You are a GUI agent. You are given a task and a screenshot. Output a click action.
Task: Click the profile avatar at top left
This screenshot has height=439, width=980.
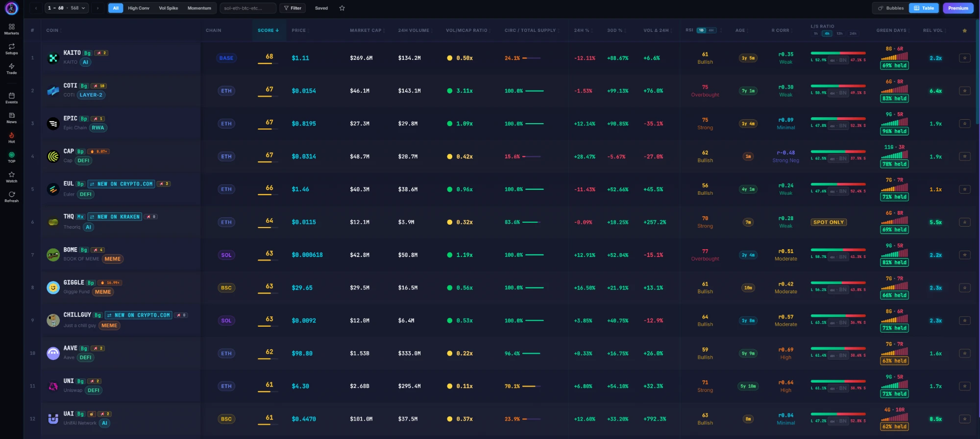click(x=11, y=8)
